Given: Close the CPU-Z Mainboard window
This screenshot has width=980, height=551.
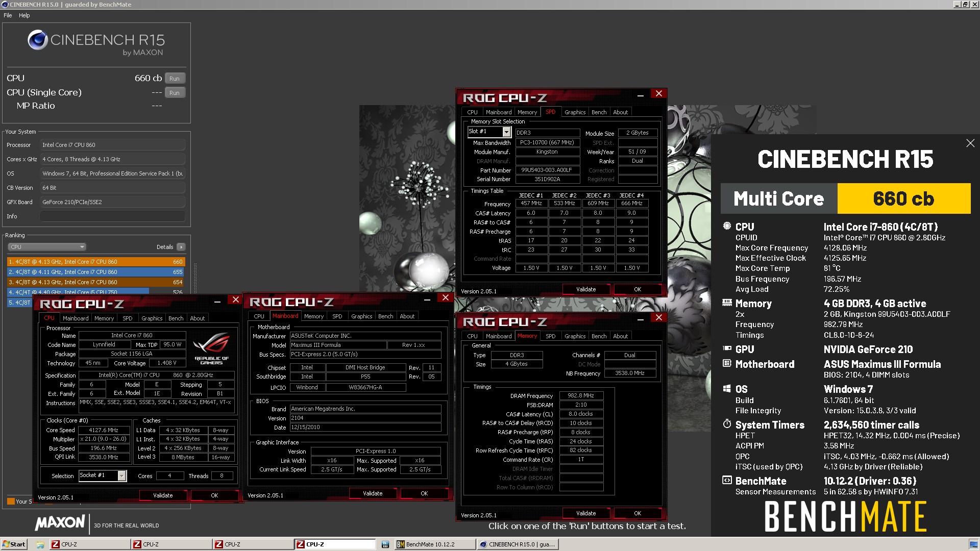Looking at the screenshot, I should pos(445,297).
